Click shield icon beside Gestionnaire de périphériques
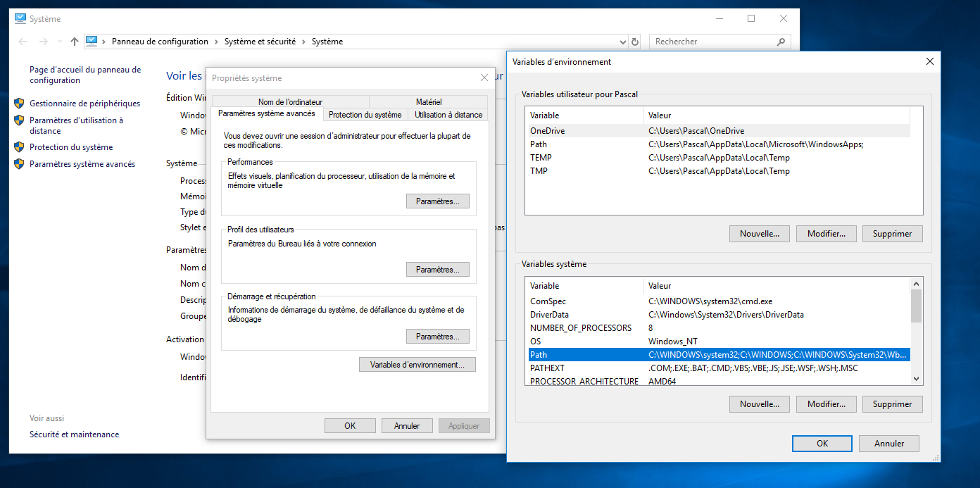Screen dimensions: 980x488 coord(19,103)
